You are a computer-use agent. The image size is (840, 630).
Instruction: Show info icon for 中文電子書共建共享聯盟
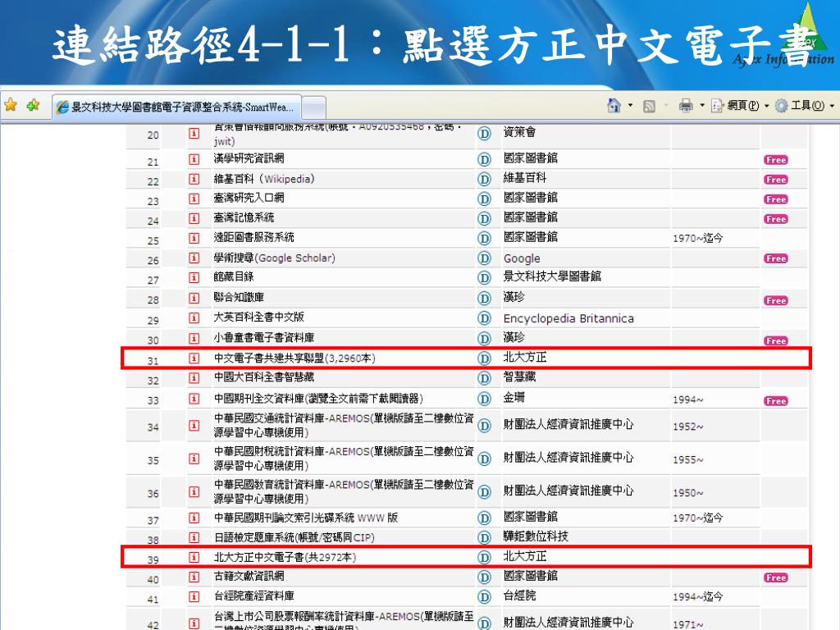coord(194,358)
